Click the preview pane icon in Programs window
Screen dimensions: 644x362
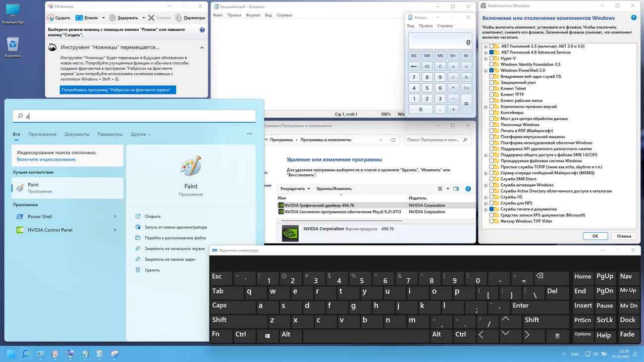tap(456, 189)
